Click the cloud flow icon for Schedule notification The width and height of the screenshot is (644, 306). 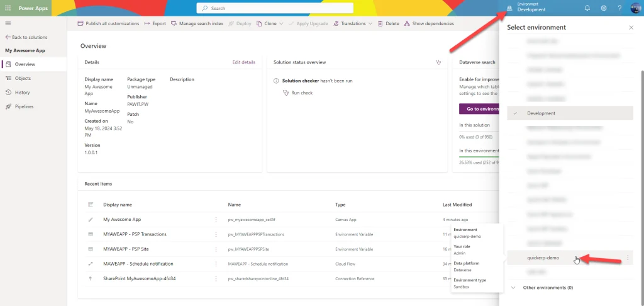click(x=91, y=264)
